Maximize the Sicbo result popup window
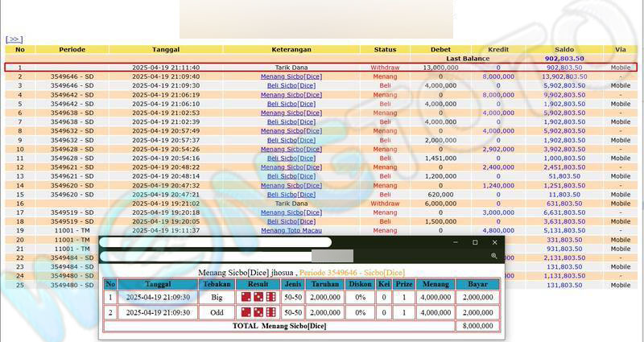Viewport: 644px width, 342px height. [474, 242]
